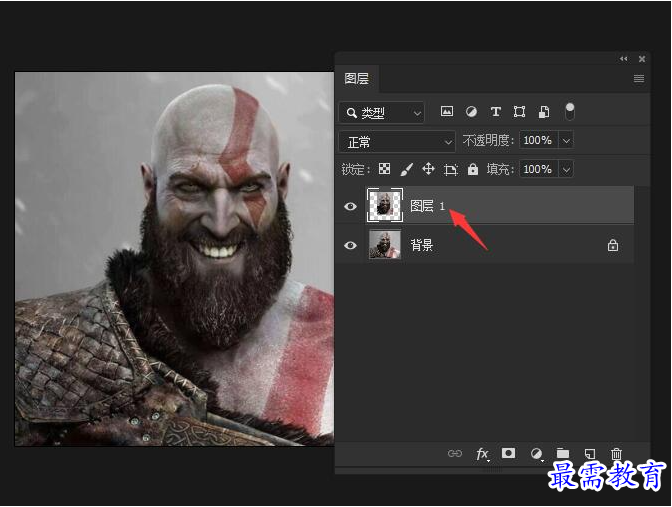
Task: Expand the fill 填充 slider arrow
Action: pos(566,170)
